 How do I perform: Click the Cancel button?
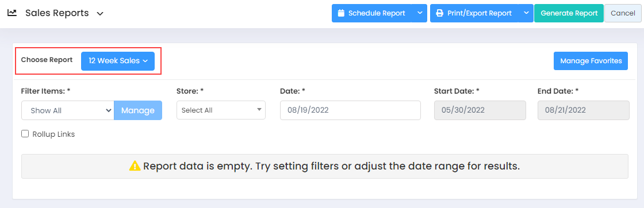tap(623, 13)
